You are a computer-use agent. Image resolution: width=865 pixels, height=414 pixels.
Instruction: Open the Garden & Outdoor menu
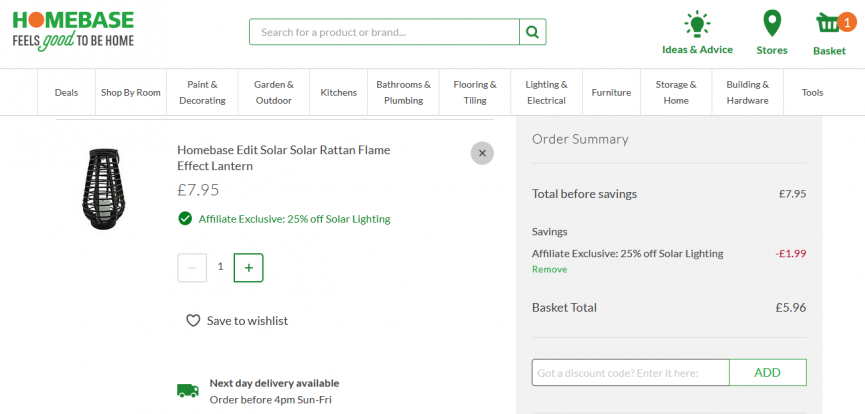click(x=274, y=93)
